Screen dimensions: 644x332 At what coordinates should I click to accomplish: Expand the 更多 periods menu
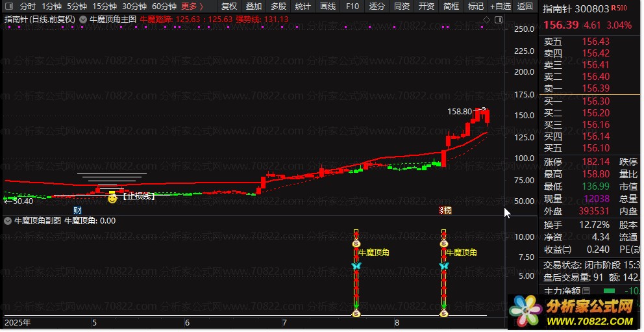(x=192, y=6)
